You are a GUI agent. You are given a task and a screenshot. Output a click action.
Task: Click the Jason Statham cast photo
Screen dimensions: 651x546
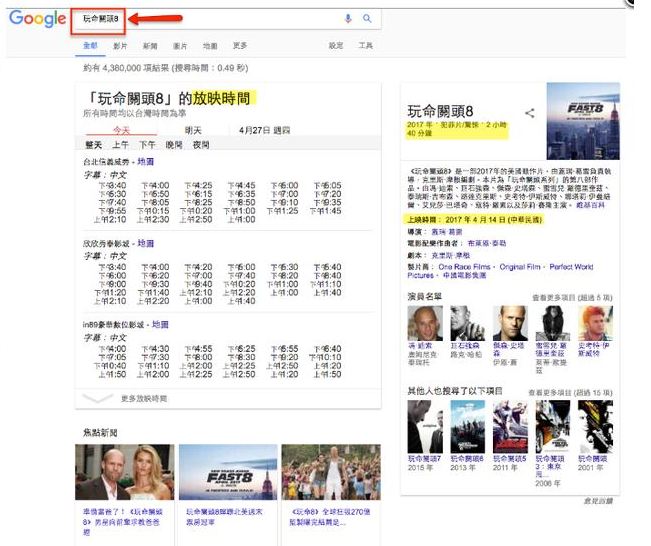[510, 323]
